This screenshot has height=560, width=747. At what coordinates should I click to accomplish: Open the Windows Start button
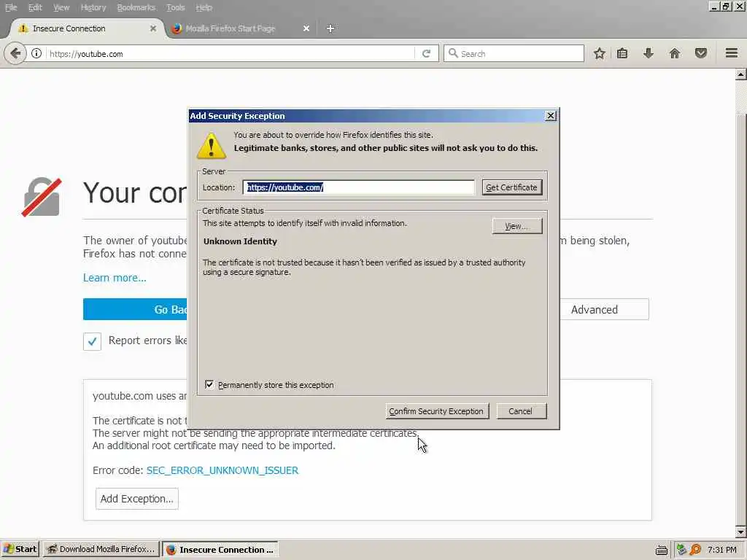tap(20, 549)
